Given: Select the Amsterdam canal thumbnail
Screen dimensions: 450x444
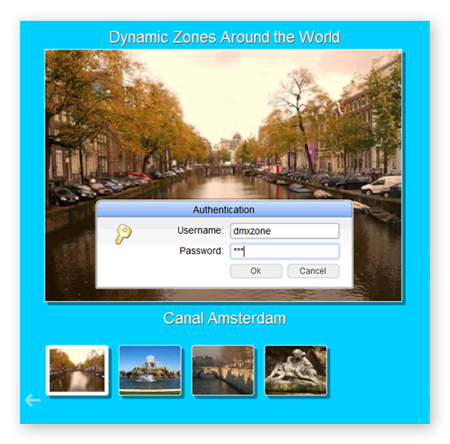Looking at the screenshot, I should pyautogui.click(x=77, y=370).
